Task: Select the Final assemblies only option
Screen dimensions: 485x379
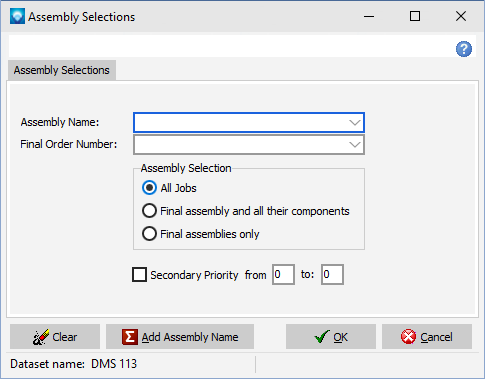Action: [149, 234]
